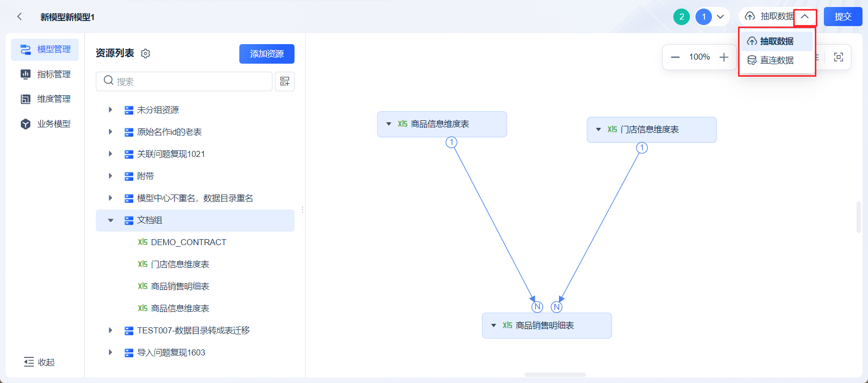868x383 pixels.
Task: Open the dropdown next to badge 1
Action: pyautogui.click(x=720, y=17)
